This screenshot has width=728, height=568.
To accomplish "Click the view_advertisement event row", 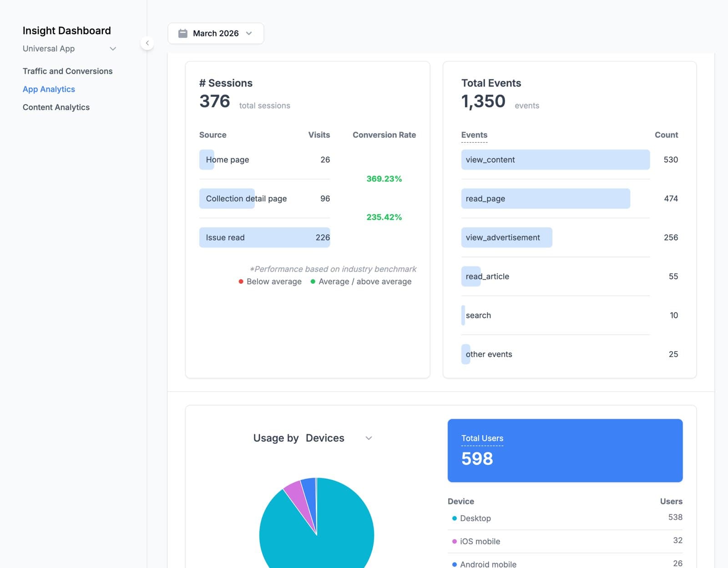I will (x=570, y=237).
